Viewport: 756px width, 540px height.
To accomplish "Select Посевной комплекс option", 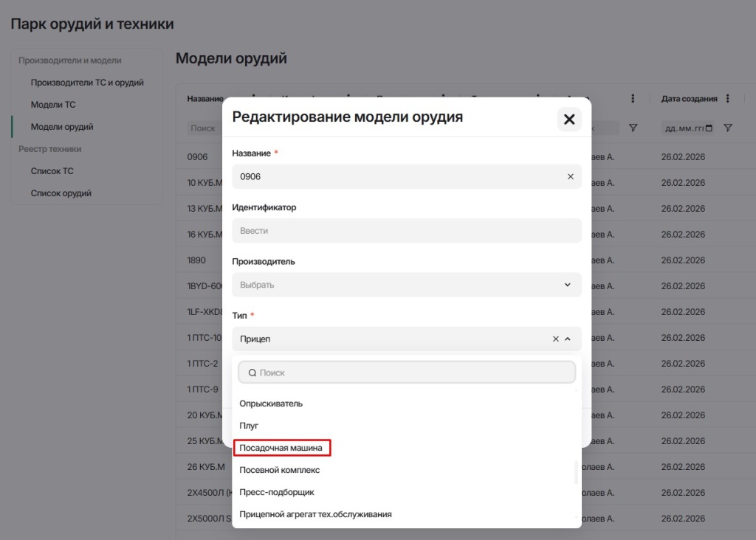I will click(x=280, y=470).
